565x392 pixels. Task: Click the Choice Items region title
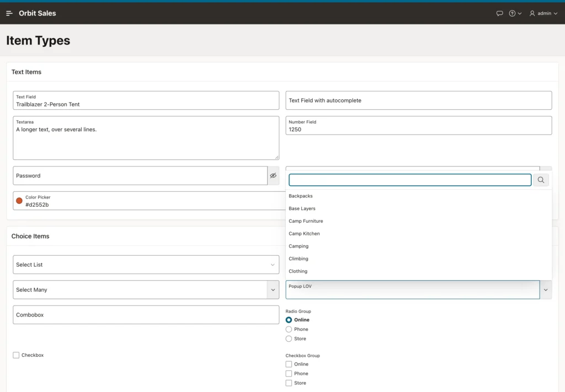point(30,236)
